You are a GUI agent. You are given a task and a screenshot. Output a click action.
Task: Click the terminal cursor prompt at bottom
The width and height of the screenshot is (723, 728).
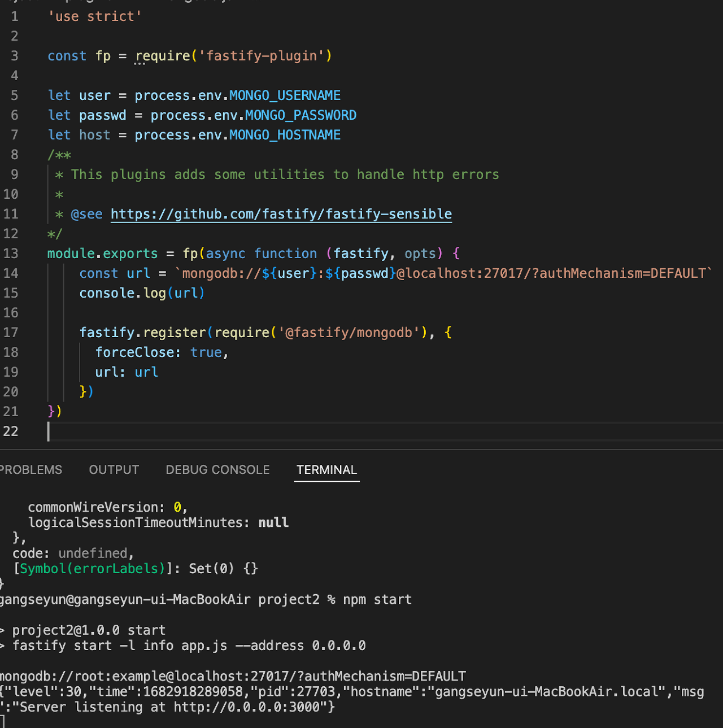click(2, 722)
